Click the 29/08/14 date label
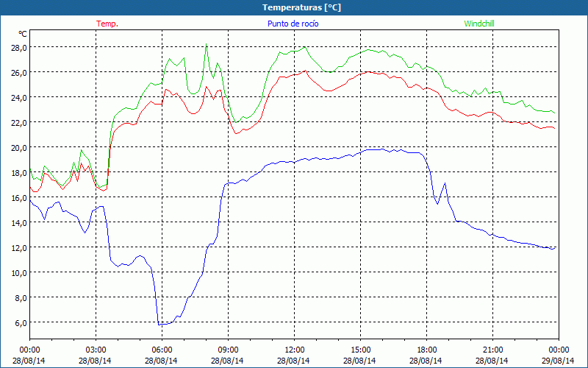Viewport: 588px width, 368px height. point(558,361)
